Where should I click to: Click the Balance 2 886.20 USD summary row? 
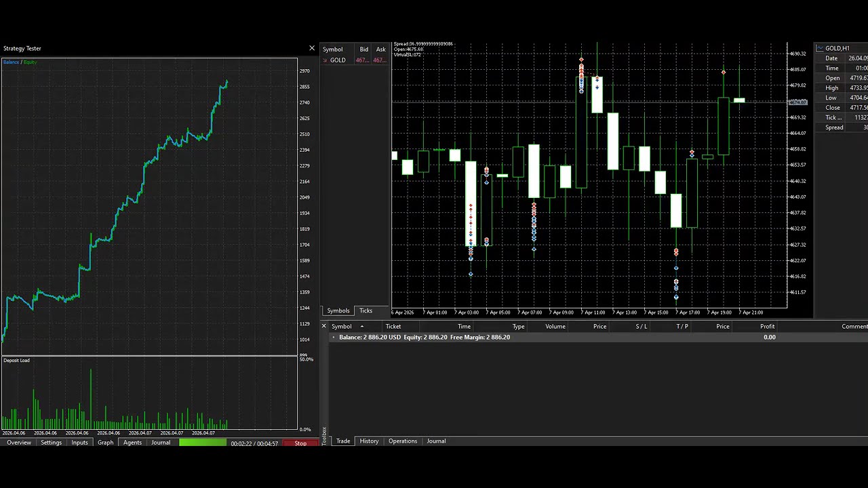point(597,337)
